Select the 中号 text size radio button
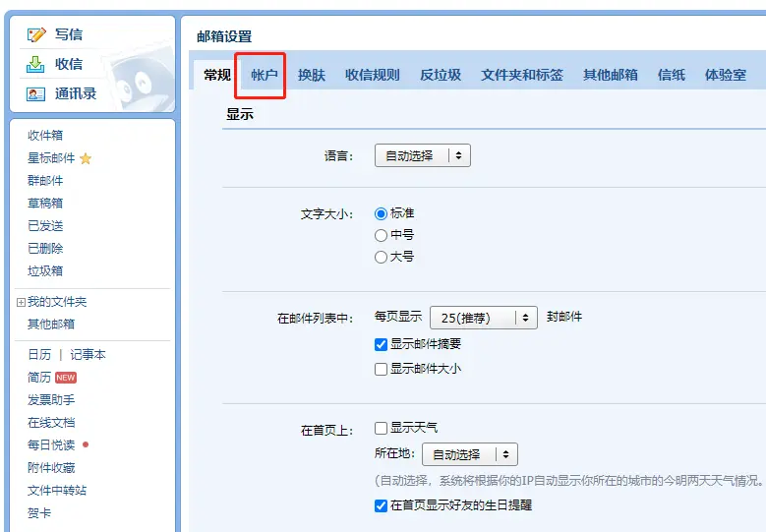Image resolution: width=766 pixels, height=532 pixels. coord(382,235)
